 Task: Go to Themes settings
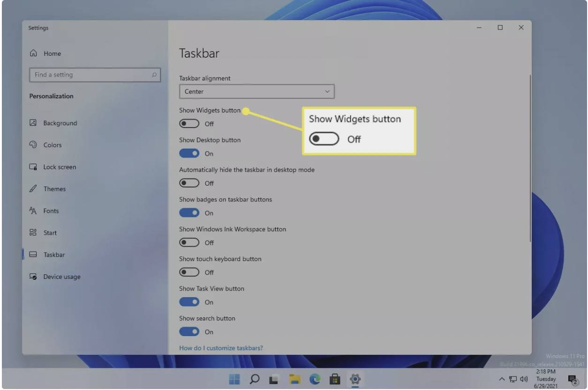coord(54,189)
